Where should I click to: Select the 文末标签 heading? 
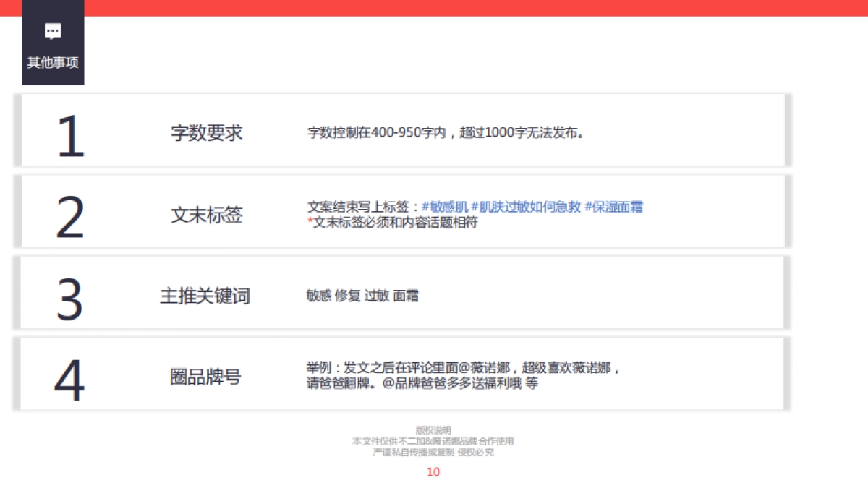click(x=206, y=215)
